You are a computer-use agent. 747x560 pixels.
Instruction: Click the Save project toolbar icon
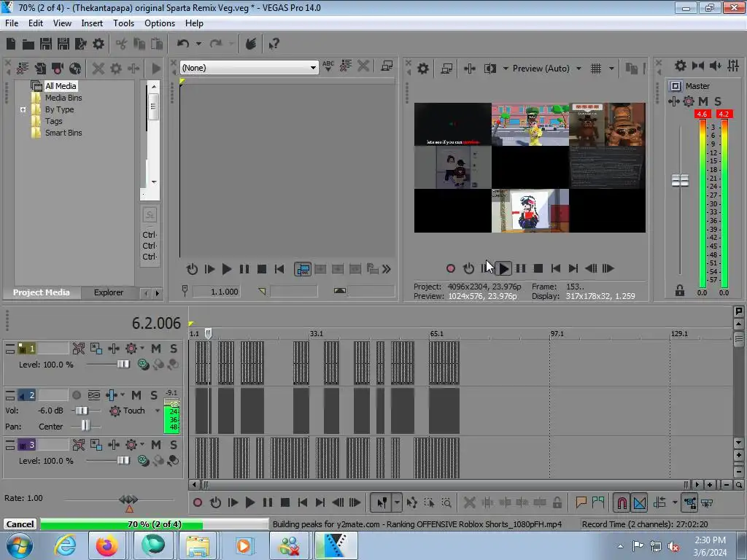(x=46, y=44)
